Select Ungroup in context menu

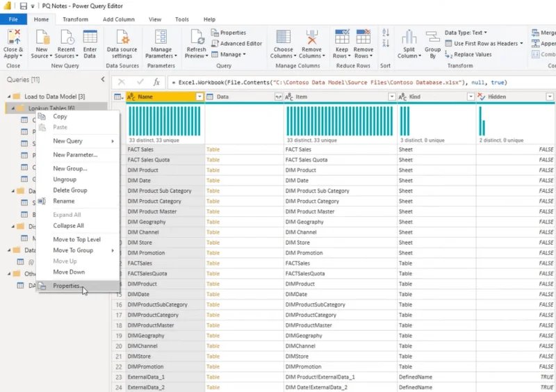coord(78,179)
